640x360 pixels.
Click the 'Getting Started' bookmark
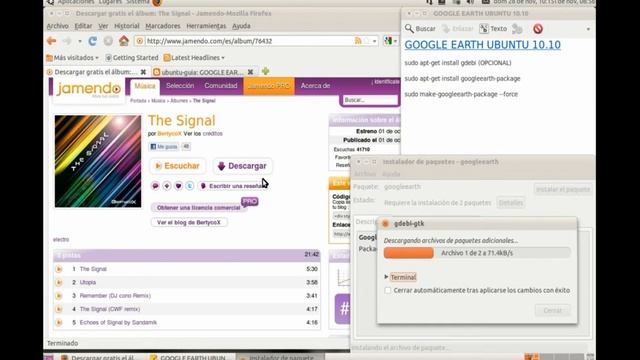131,58
